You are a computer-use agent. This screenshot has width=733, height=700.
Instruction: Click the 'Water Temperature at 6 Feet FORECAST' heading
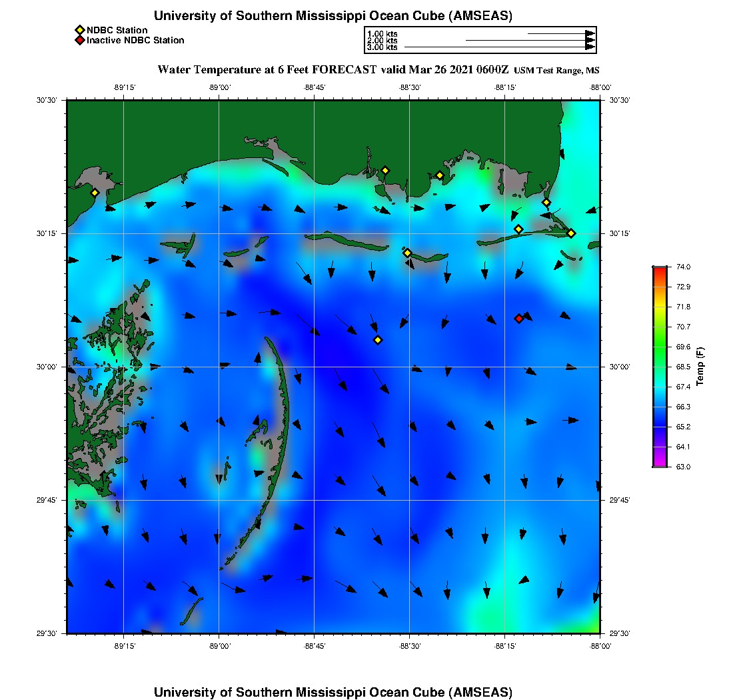267,70
